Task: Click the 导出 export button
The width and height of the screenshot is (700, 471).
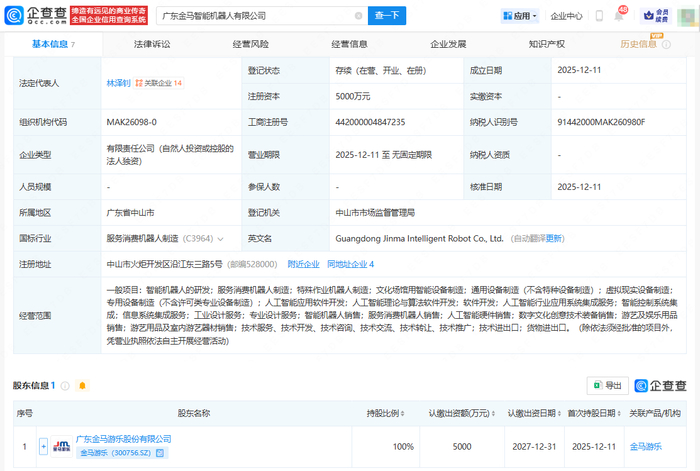Action: (607, 385)
